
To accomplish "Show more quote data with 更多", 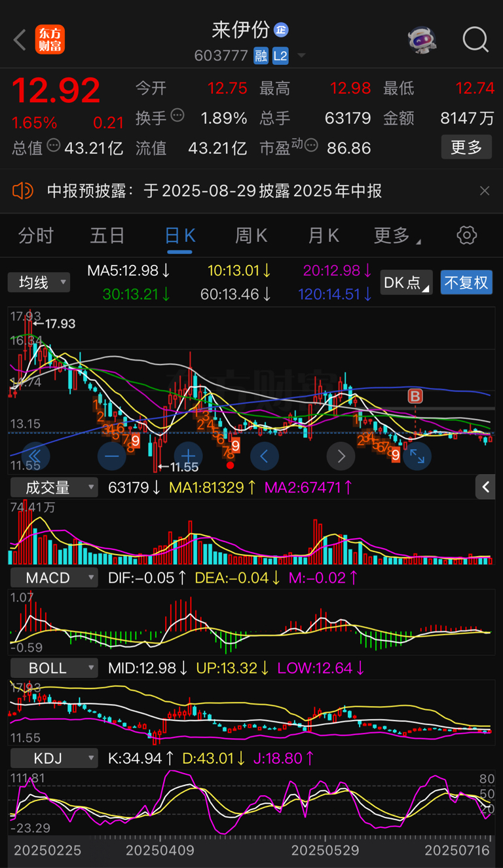I will coord(466,147).
